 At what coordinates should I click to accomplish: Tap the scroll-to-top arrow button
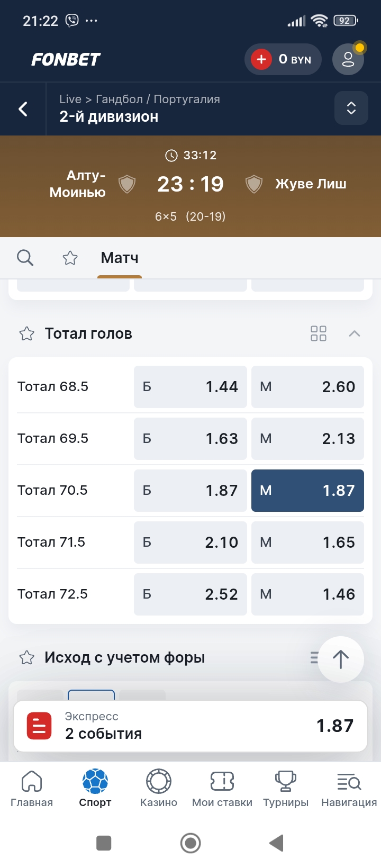341,659
